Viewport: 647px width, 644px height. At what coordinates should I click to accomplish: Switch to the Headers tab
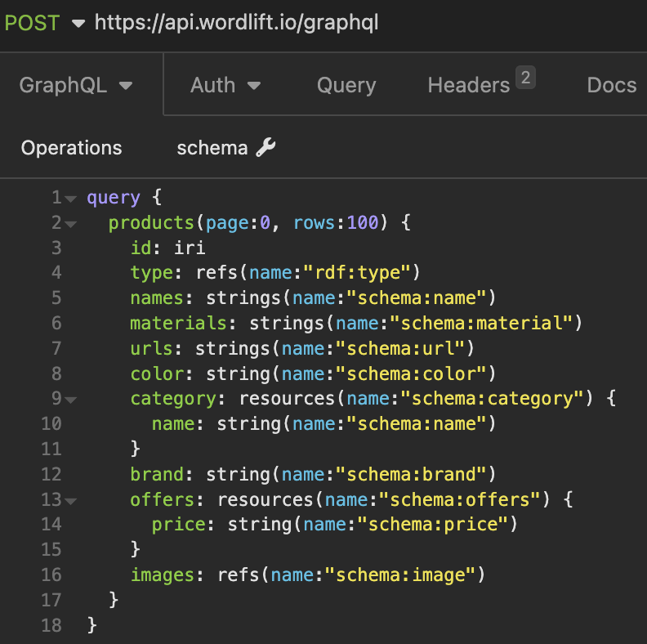[481, 83]
